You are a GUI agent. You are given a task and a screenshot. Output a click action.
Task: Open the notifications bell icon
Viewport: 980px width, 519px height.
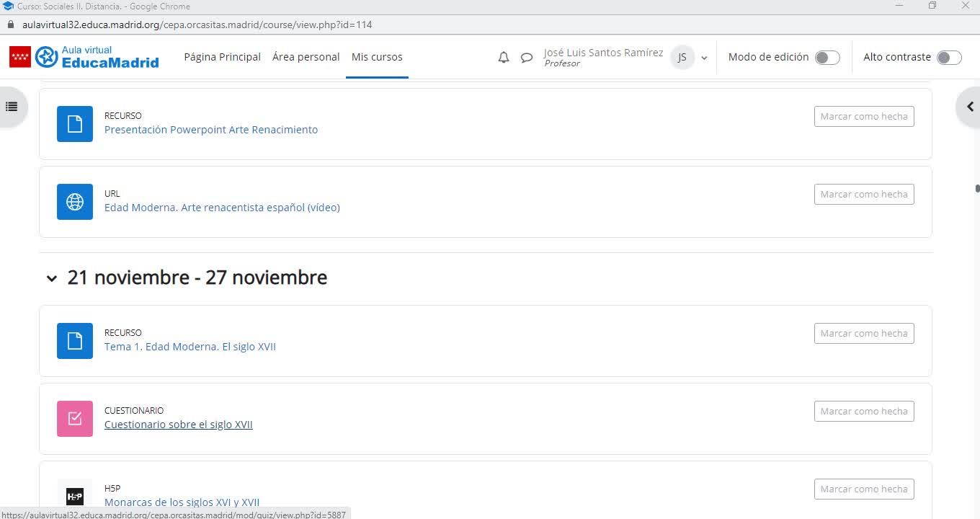504,58
